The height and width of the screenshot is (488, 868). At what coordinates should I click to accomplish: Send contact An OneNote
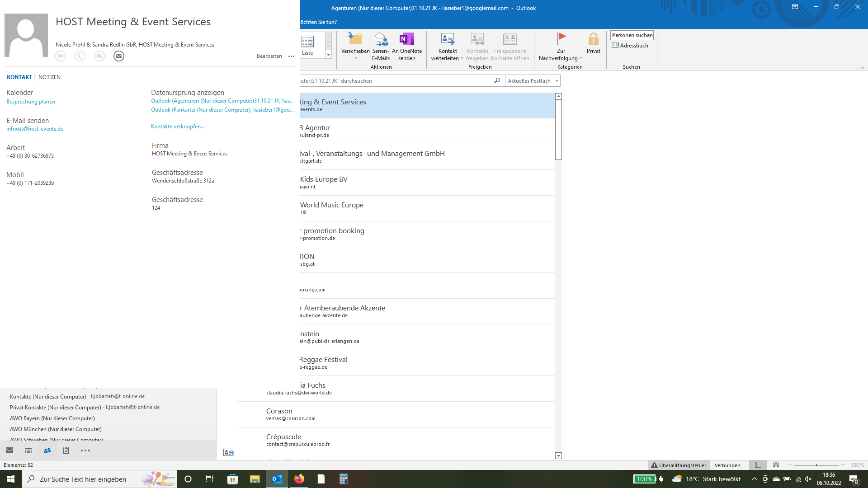[x=407, y=47]
